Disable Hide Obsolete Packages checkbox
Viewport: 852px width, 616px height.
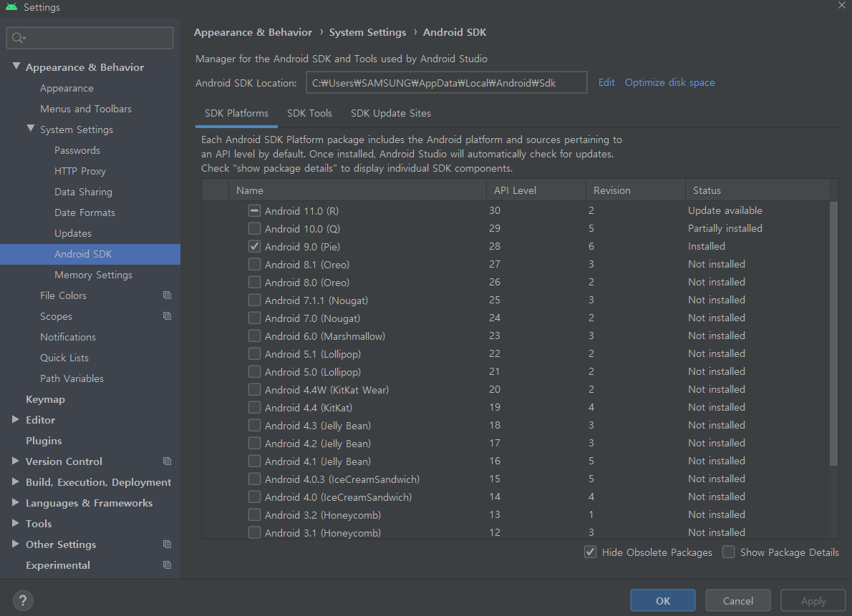[590, 552]
